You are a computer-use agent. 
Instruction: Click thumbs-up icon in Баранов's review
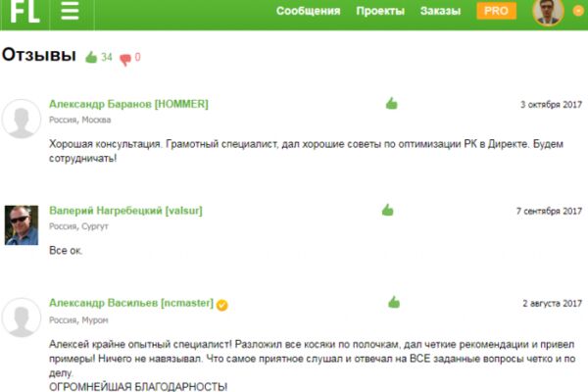(x=391, y=104)
